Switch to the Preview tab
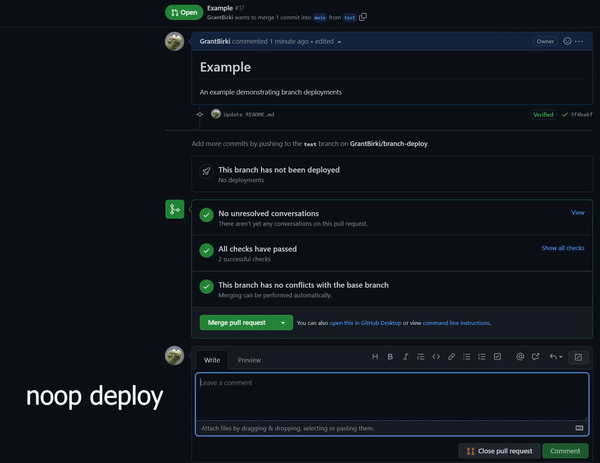The width and height of the screenshot is (600, 463). click(249, 360)
